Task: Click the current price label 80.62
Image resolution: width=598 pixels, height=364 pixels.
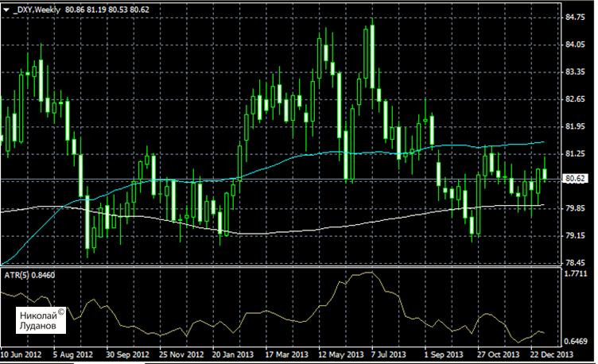Action: click(573, 180)
